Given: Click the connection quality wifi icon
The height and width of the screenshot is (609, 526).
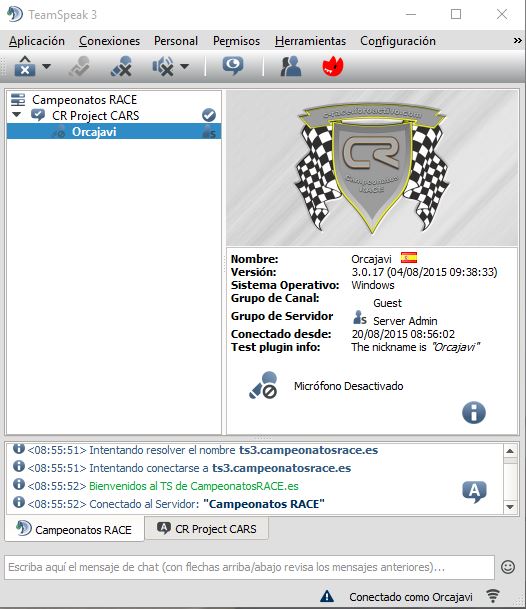Looking at the screenshot, I should 493,596.
